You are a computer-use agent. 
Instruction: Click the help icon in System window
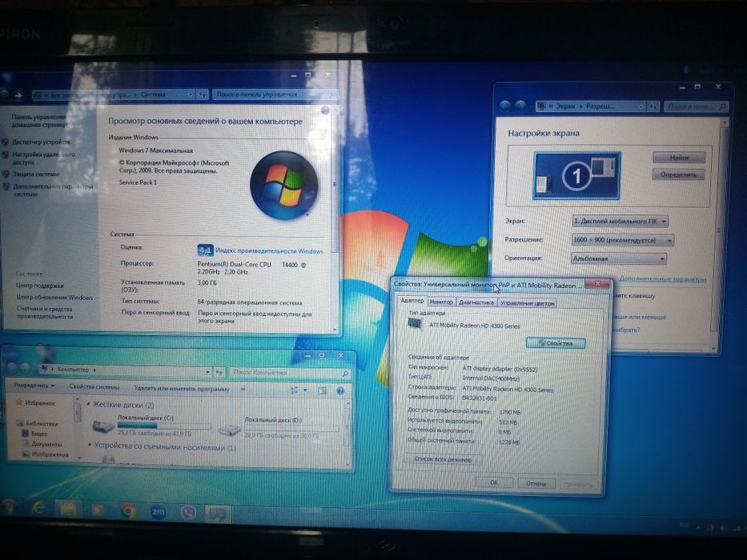pos(325,110)
